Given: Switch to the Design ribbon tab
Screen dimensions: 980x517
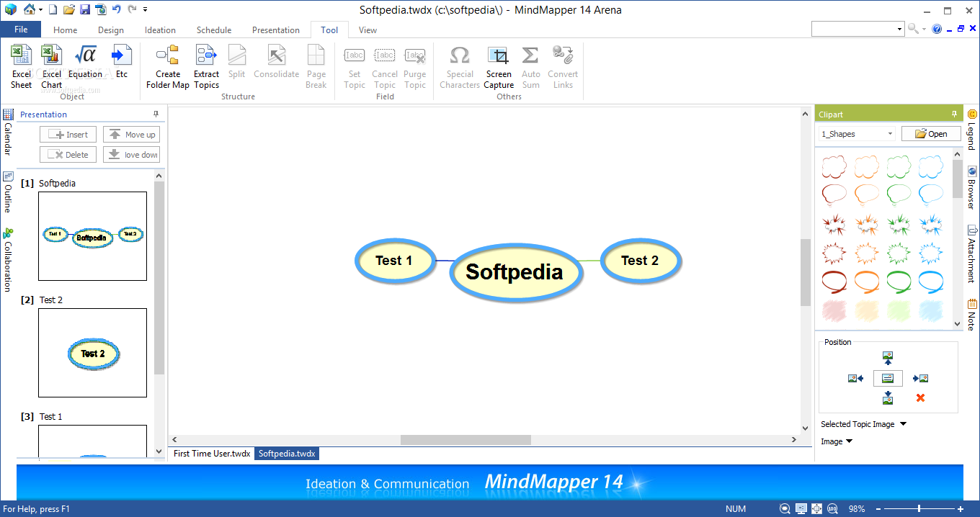Looking at the screenshot, I should 111,30.
